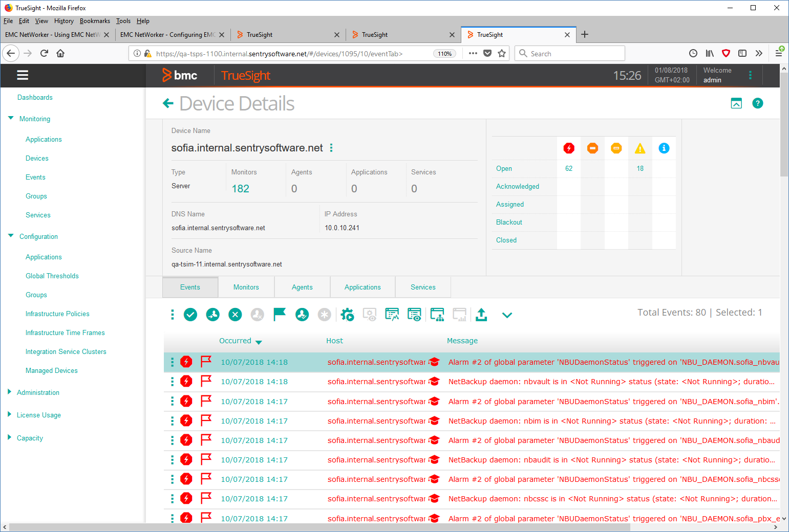
Task: Open the Help with the question mark icon
Action: pyautogui.click(x=758, y=103)
